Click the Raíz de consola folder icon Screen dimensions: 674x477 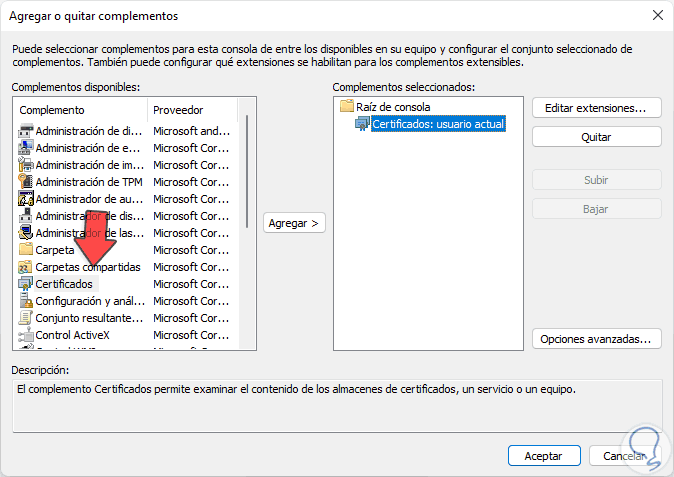347,106
